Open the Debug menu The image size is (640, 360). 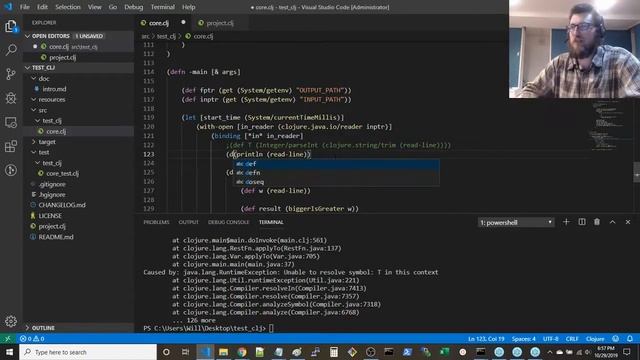coord(133,7)
